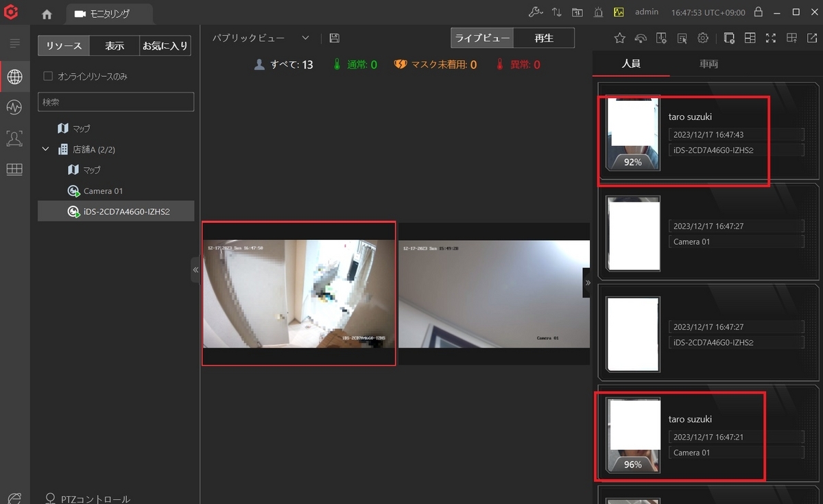Click the yellow system monitor graph icon
823x504 pixels.
(x=619, y=12)
